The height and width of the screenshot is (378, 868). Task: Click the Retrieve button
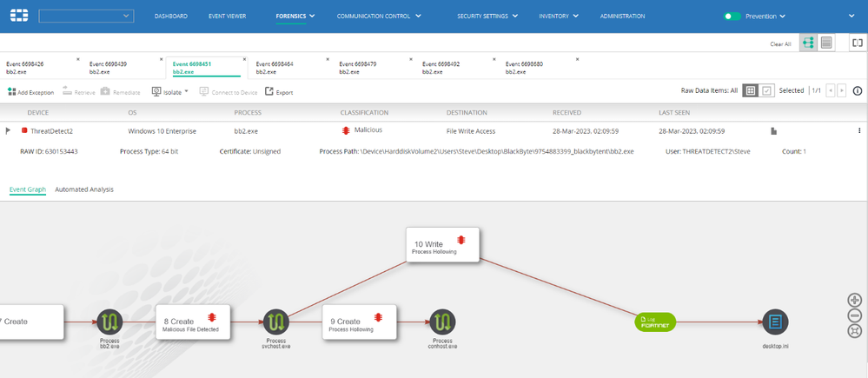point(78,92)
